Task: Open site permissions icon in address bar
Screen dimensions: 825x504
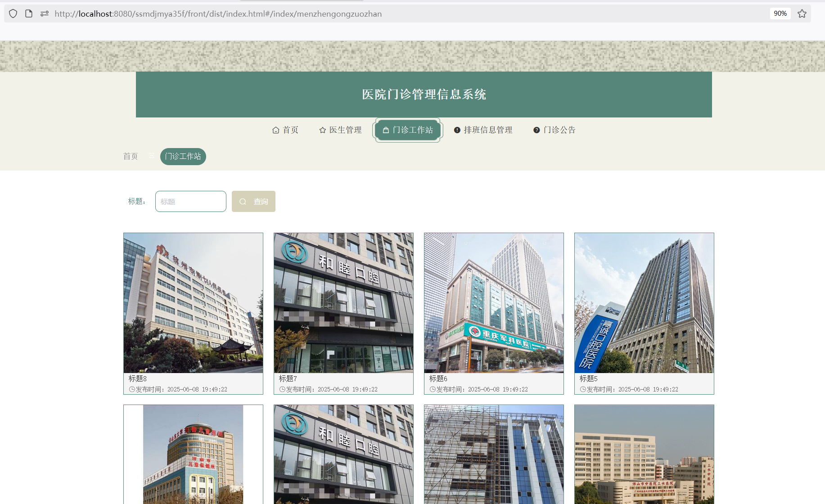Action: (44, 13)
